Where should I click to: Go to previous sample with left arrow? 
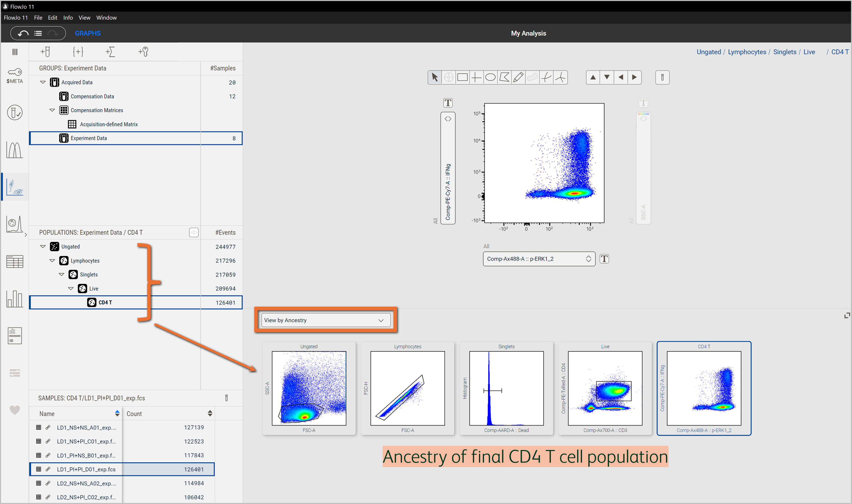tap(621, 77)
